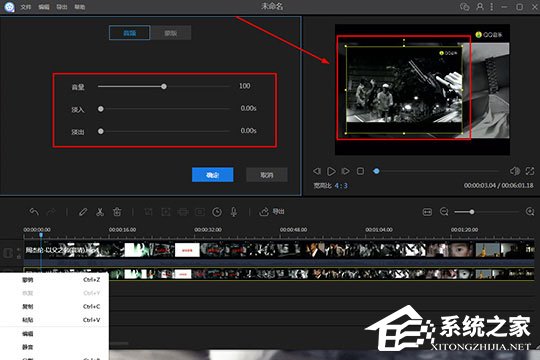This screenshot has height=360, width=540.
Task: Toggle the preview volume speaker icon
Action: click(x=515, y=171)
